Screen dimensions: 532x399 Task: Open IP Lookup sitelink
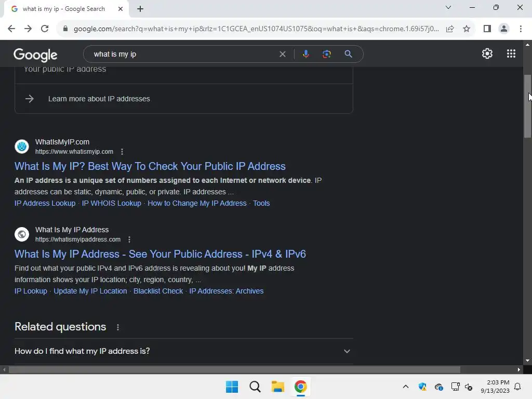coord(31,291)
